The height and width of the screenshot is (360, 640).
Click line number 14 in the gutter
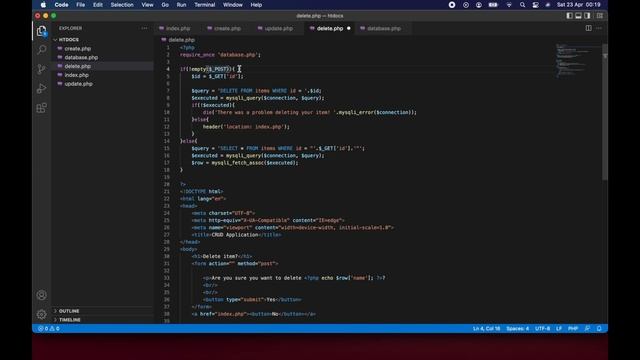pos(167,141)
